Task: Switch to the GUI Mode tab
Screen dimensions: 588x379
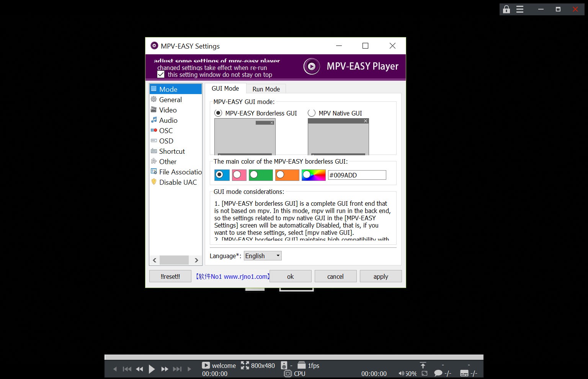Action: pos(225,88)
